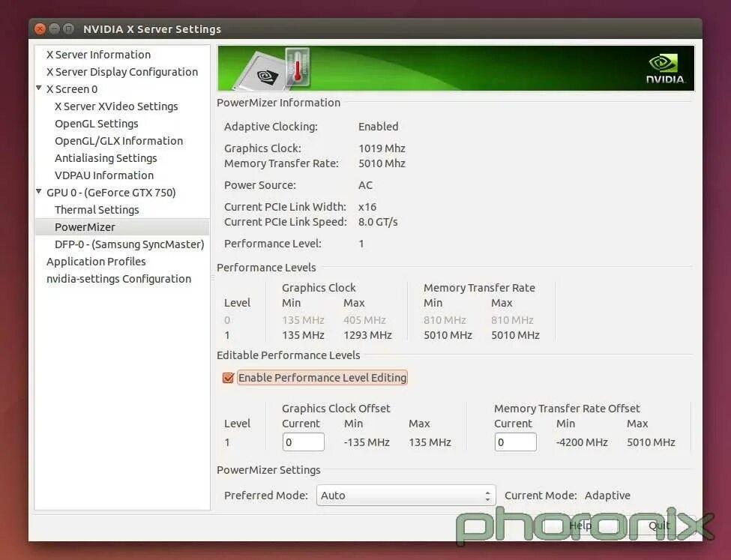
Task: Click the Power Source AC value
Action: point(366,185)
